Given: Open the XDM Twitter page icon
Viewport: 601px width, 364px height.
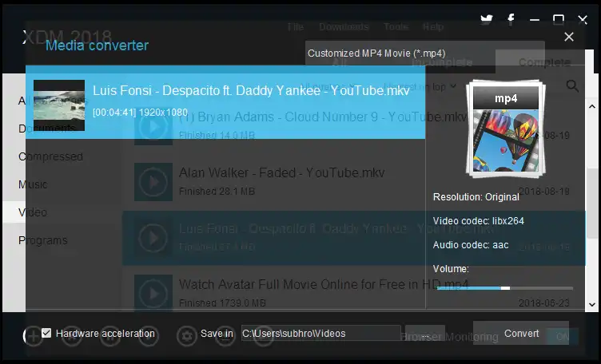Looking at the screenshot, I should [487, 19].
